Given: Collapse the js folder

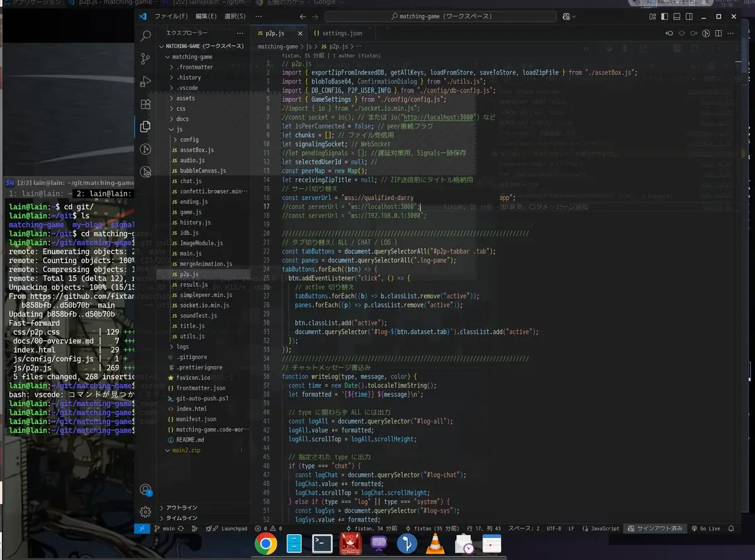Looking at the screenshot, I should [x=179, y=129].
